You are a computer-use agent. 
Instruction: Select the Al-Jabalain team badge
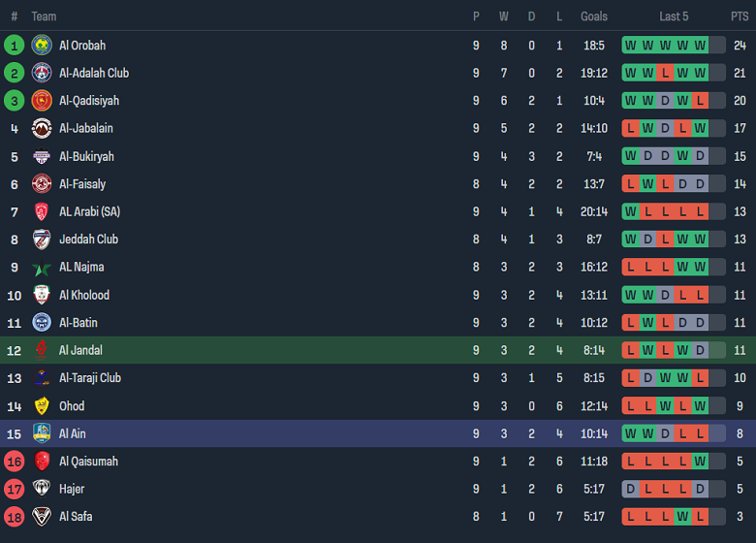point(42,128)
